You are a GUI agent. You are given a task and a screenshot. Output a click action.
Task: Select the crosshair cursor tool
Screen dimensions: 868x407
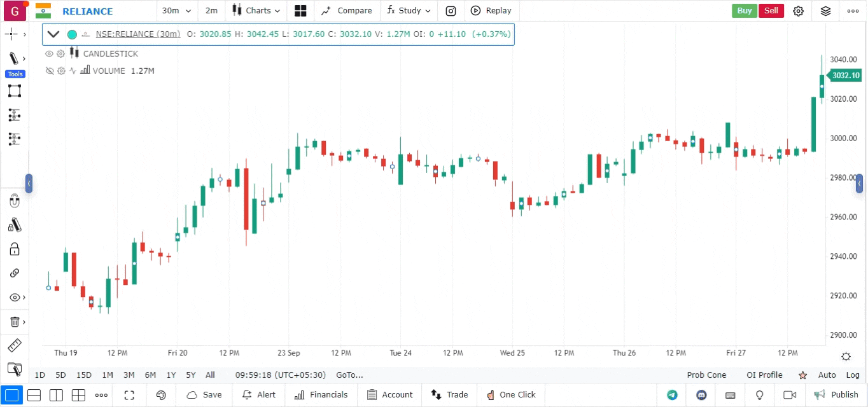[x=11, y=34]
